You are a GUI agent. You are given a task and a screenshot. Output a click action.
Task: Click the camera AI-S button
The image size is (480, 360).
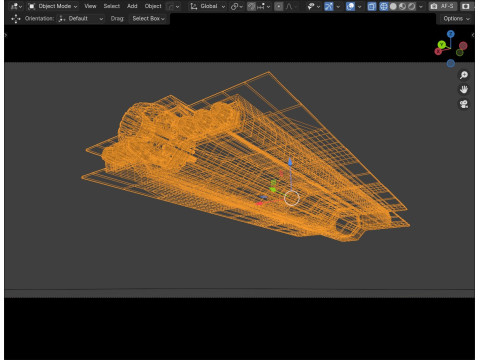(x=442, y=6)
